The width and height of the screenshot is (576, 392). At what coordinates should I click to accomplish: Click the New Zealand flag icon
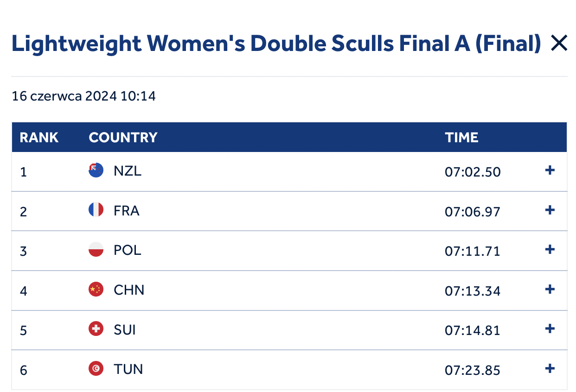[96, 171]
